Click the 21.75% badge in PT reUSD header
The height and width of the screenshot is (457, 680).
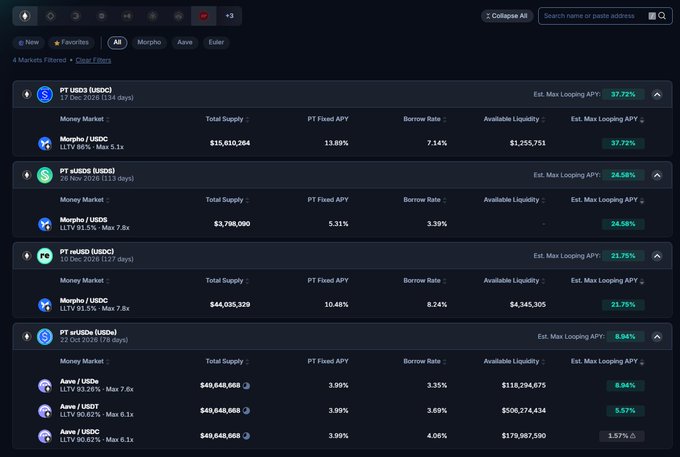tap(623, 256)
